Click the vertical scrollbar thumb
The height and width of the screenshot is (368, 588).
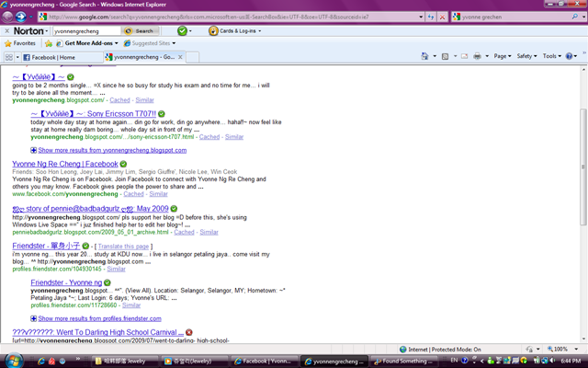[x=583, y=167]
